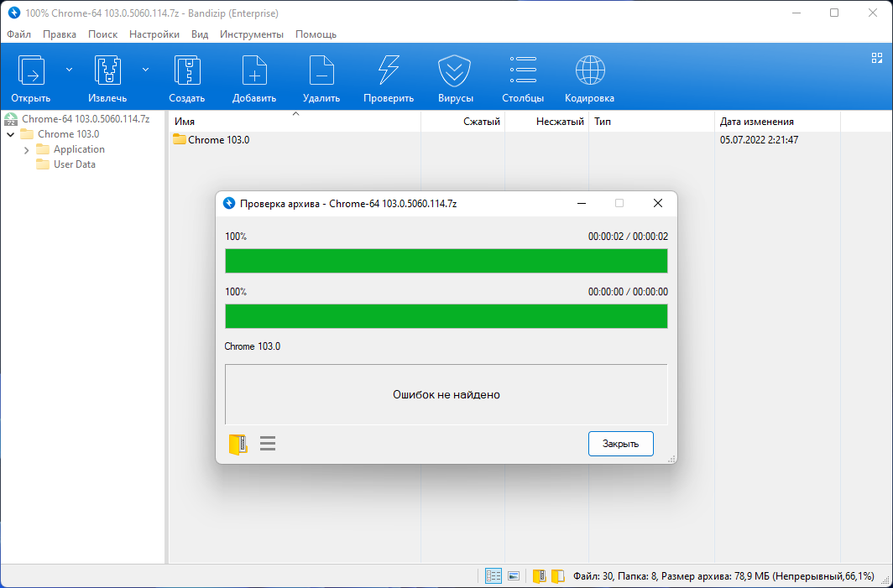Screen dimensions: 893x588
Task: Open the Вид menu
Action: (x=200, y=34)
